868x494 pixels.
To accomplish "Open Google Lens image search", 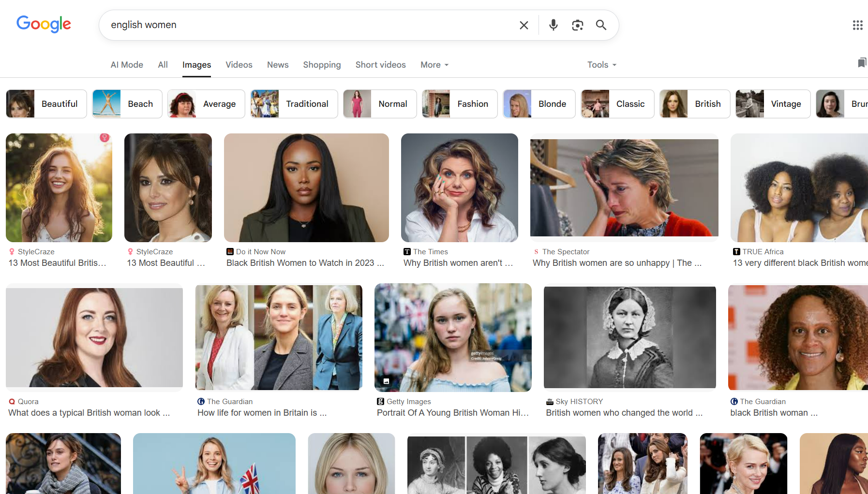I will 577,25.
